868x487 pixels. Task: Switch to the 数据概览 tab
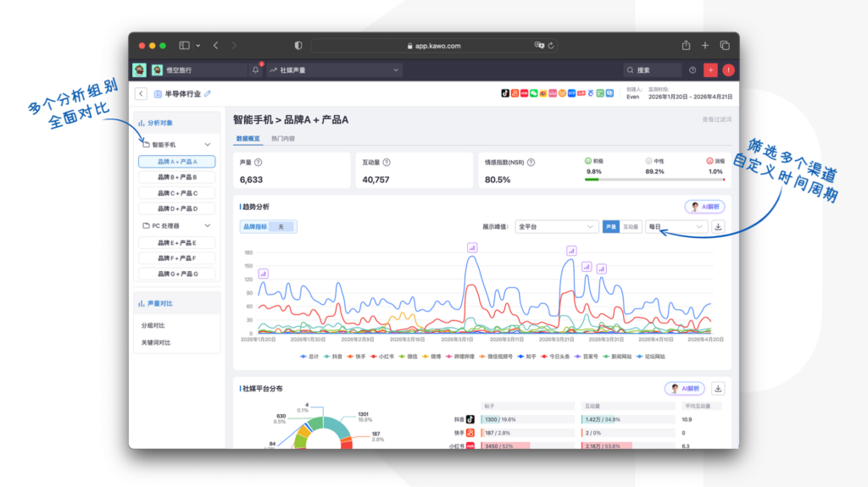coord(248,139)
